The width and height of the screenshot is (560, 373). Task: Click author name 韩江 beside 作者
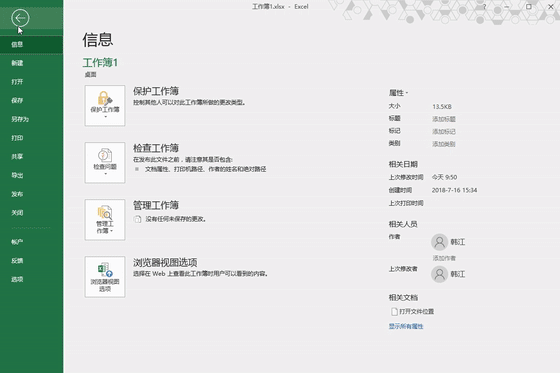click(458, 242)
